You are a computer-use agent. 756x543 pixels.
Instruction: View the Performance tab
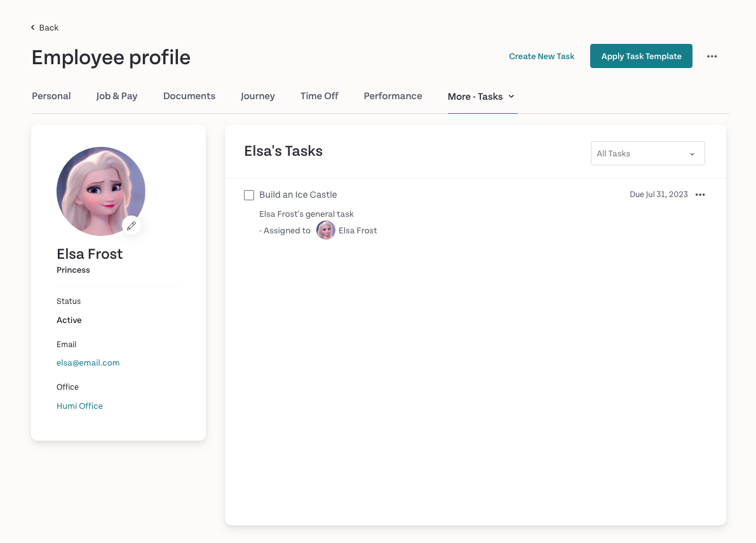click(393, 96)
